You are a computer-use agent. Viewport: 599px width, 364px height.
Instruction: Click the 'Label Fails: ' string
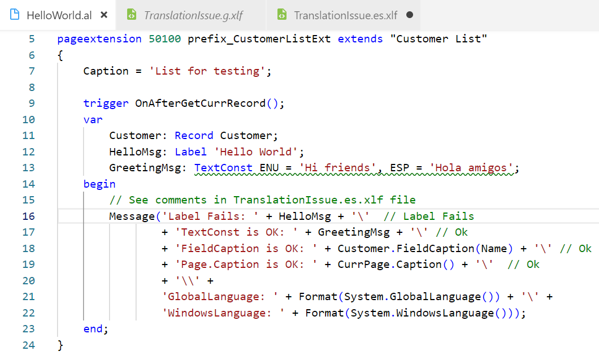click(x=210, y=216)
